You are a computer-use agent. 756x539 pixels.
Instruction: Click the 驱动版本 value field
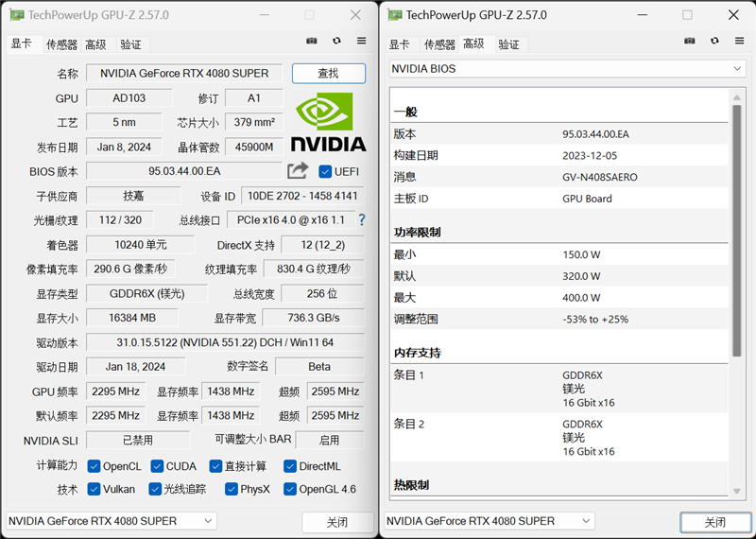225,342
